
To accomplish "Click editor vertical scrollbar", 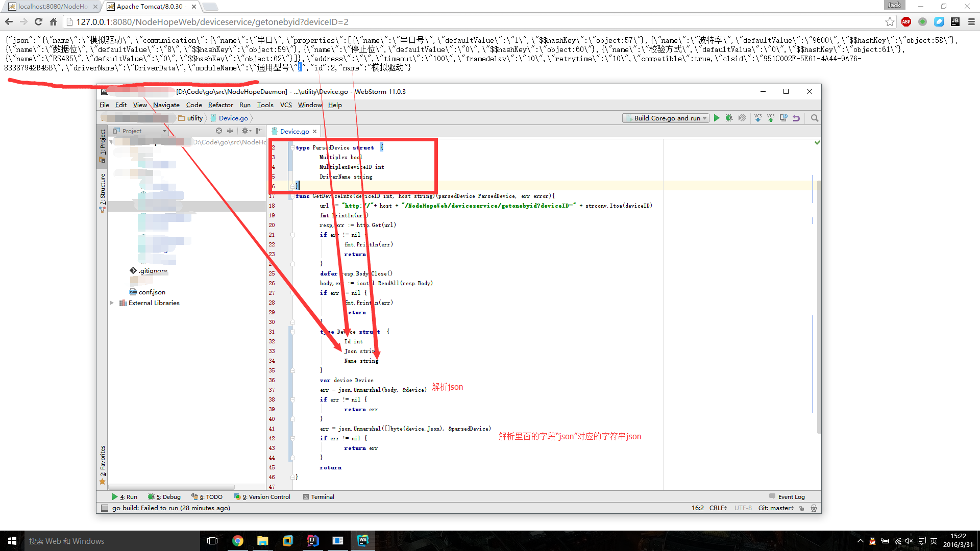I will tap(818, 306).
